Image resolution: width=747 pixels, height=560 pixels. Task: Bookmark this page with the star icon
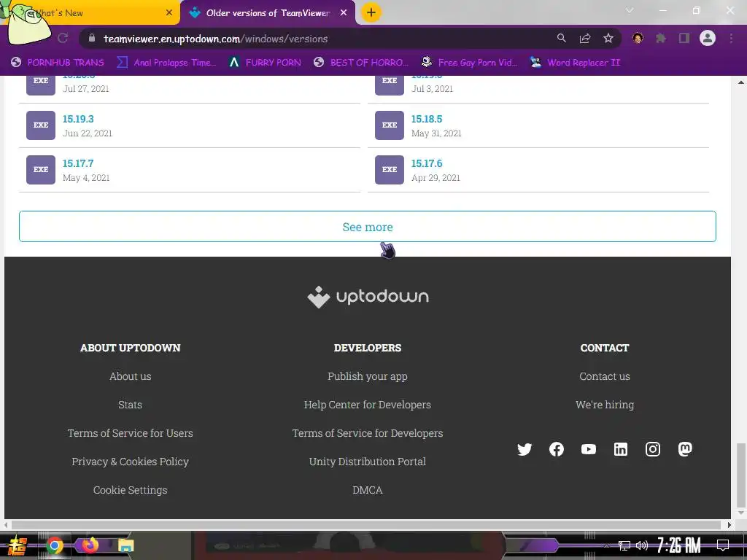click(608, 39)
